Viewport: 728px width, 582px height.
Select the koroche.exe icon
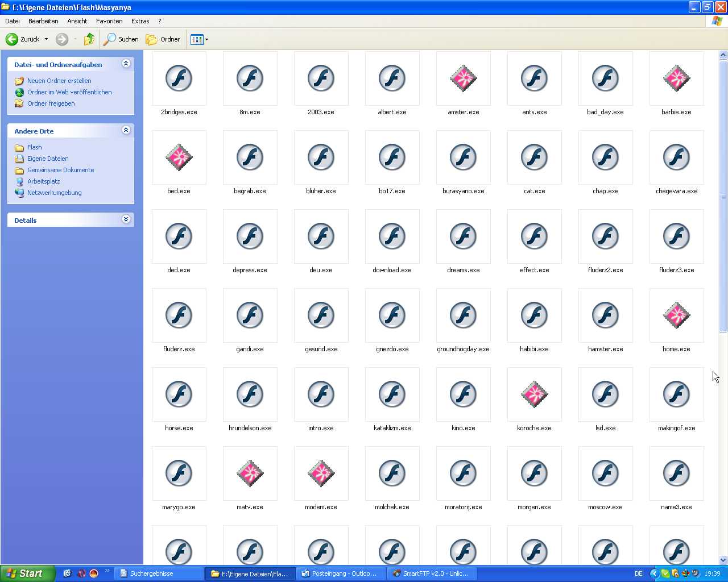[x=535, y=394]
